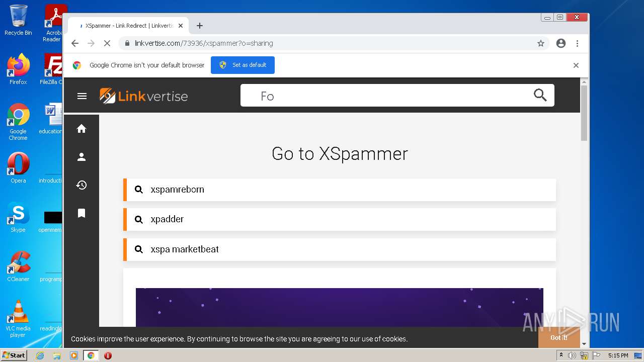Viewport: 644px width, 362px height.
Task: Open VLC media player shortcut
Action: (18, 319)
